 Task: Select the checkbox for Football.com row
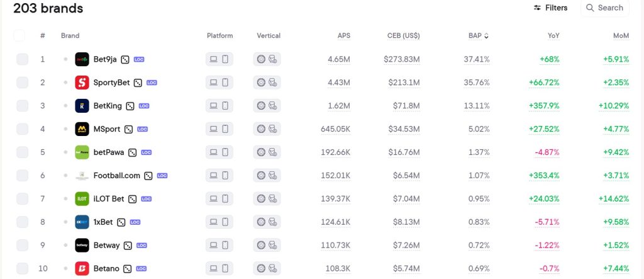(22, 176)
